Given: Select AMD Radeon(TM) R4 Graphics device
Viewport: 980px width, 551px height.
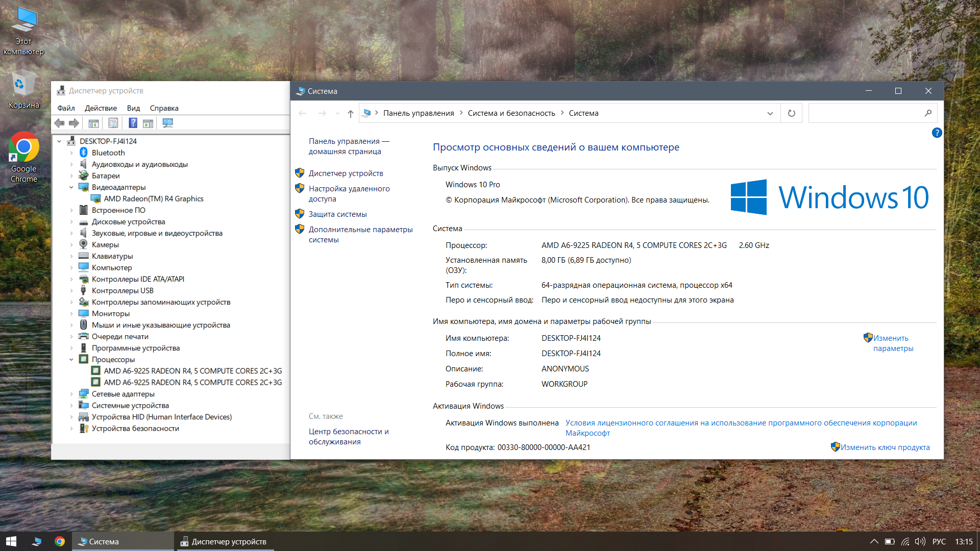Looking at the screenshot, I should pyautogui.click(x=153, y=199).
